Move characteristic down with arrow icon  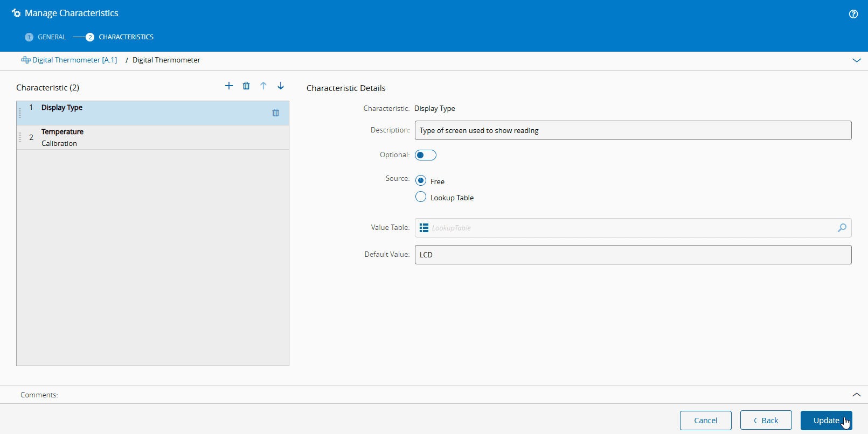(281, 86)
